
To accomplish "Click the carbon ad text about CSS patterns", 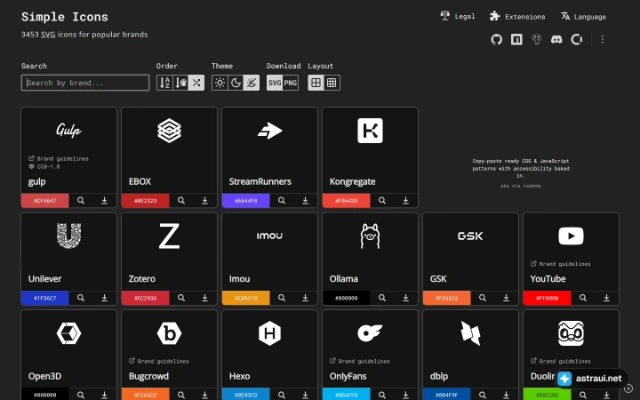I will tap(520, 168).
